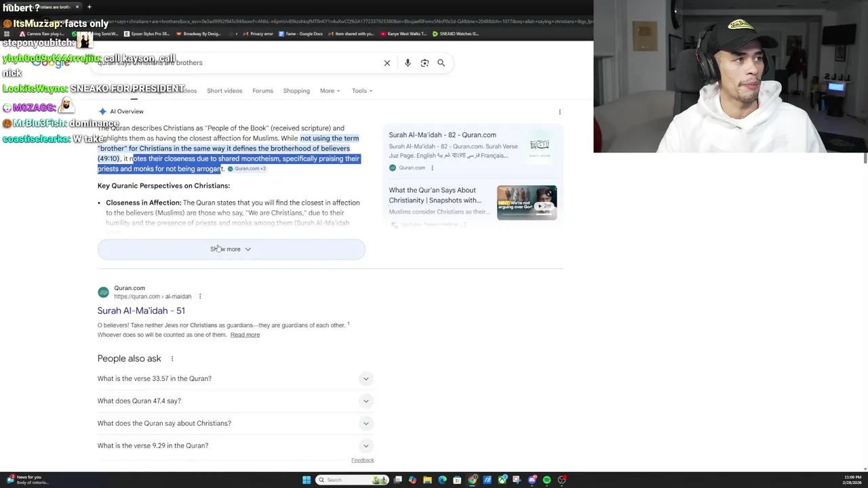Open Spotify from the taskbar
868x488 pixels.
tap(547, 480)
